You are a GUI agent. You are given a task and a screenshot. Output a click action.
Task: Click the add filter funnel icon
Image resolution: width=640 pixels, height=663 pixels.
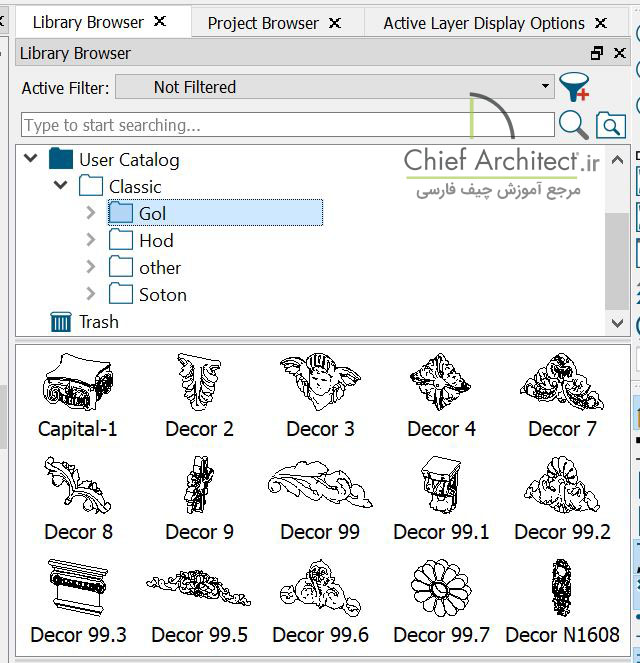(x=574, y=88)
